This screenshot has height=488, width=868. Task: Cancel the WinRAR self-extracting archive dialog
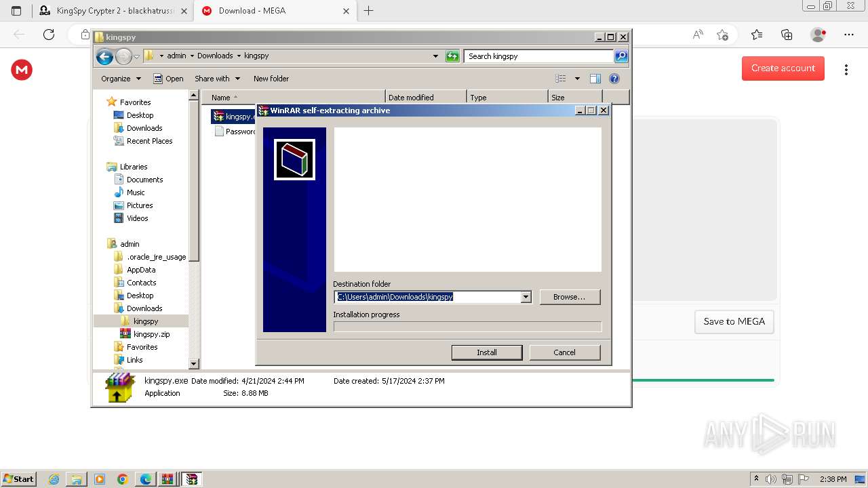[x=564, y=352]
